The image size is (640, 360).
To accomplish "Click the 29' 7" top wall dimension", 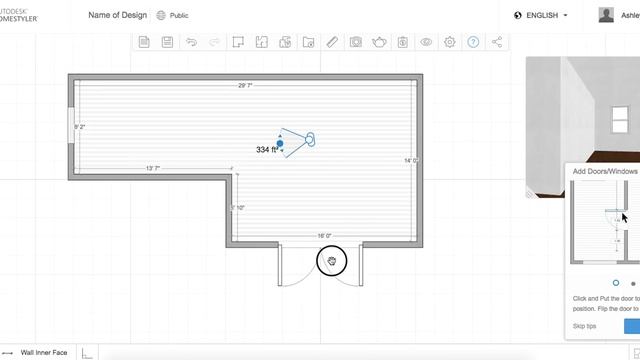I will [x=245, y=85].
